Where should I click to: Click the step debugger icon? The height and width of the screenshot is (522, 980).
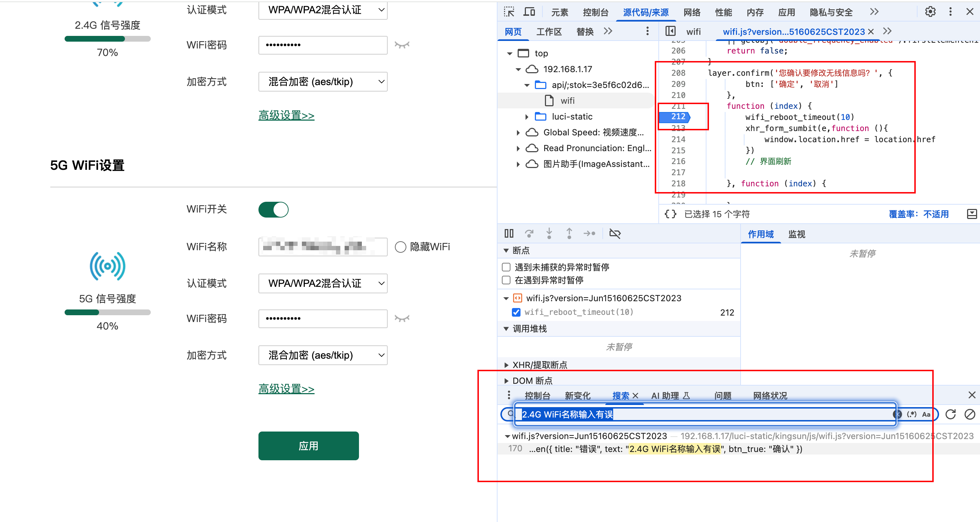point(589,233)
